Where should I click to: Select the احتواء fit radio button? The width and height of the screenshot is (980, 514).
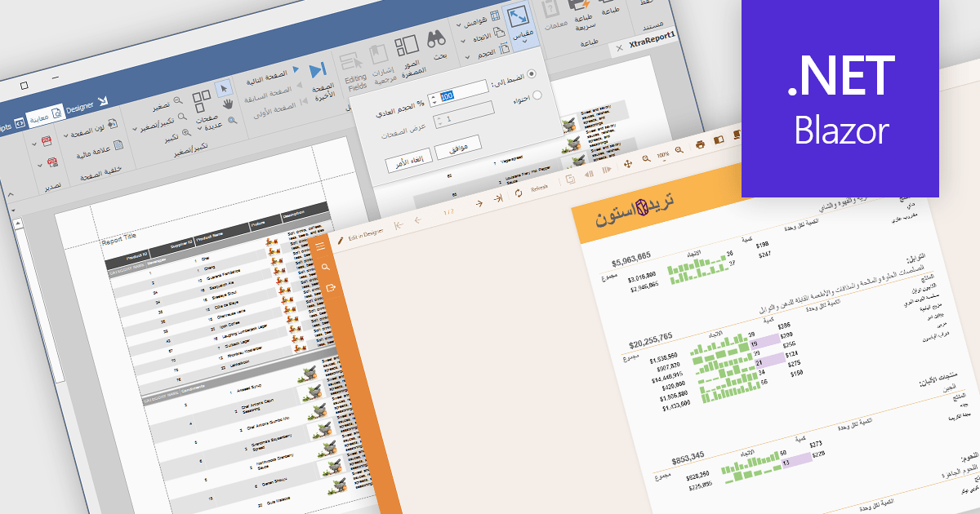[x=538, y=95]
